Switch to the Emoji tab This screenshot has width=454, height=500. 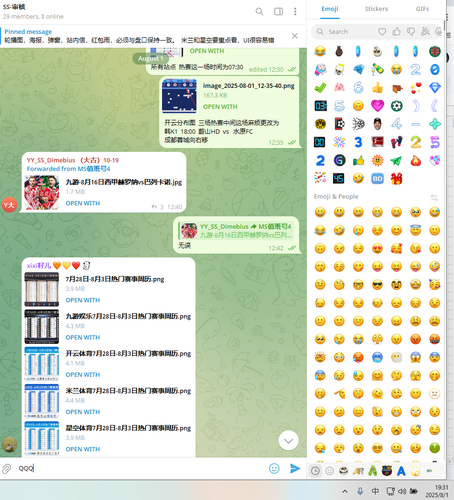click(330, 9)
